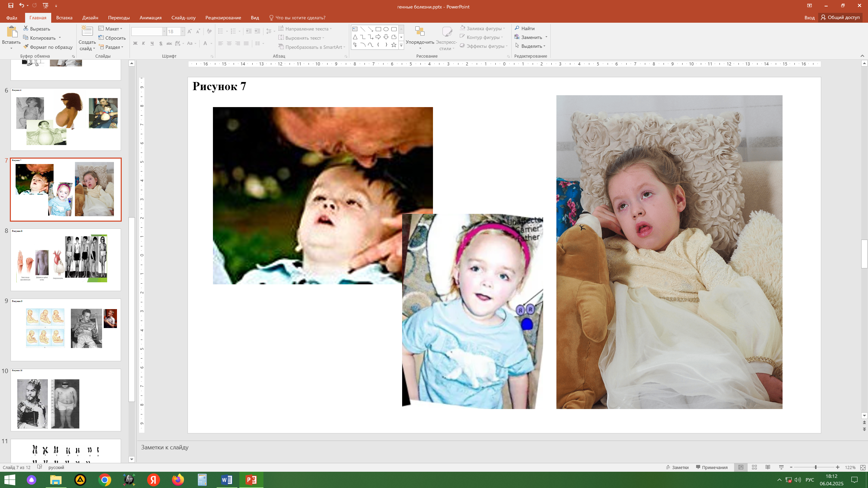Click the Share (Общий доступ) button

[840, 17]
